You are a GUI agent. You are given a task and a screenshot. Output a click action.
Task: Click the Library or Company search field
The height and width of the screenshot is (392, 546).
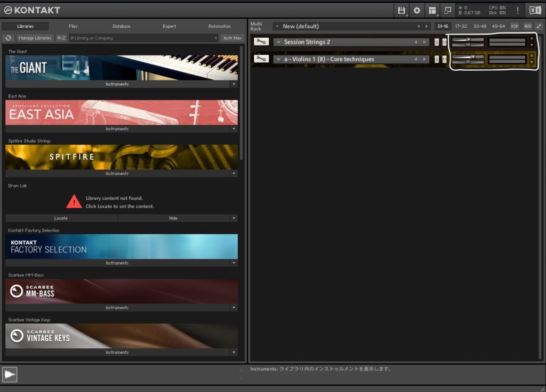click(143, 38)
